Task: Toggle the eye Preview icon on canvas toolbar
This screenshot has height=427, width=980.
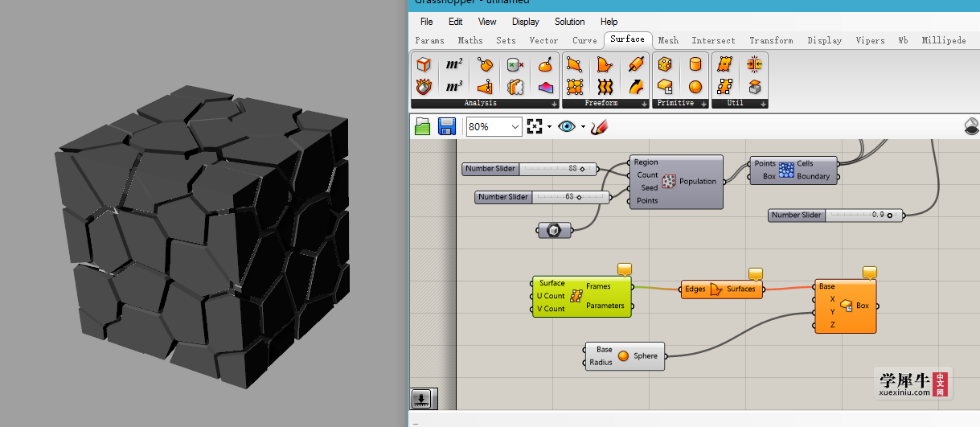Action: (568, 126)
